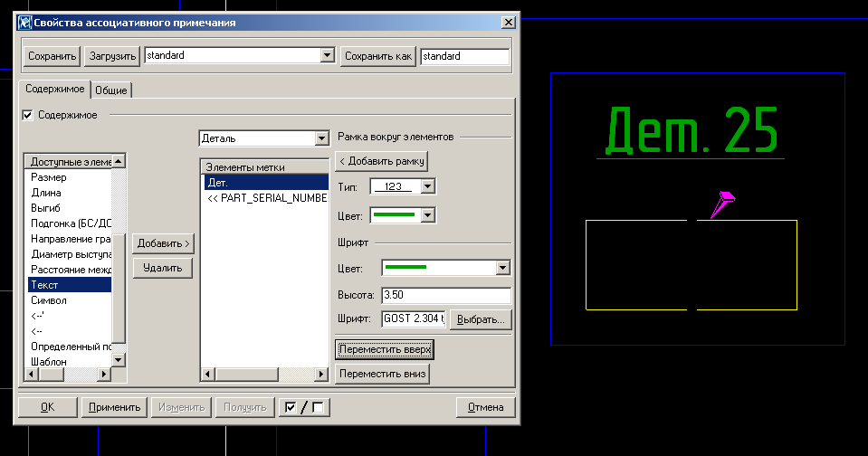868x456 pixels.
Task: Click the magenta pin marker in drawing
Action: (722, 204)
